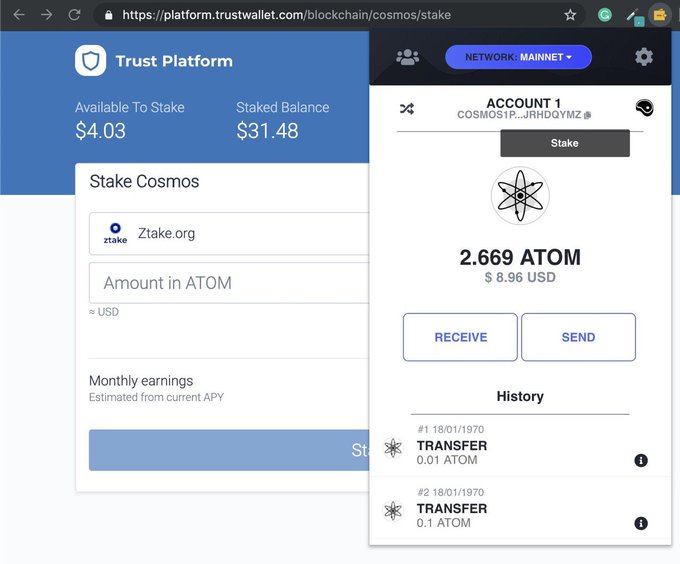The width and height of the screenshot is (680, 564).
Task: Click the ztake validator logo
Action: pos(115,233)
